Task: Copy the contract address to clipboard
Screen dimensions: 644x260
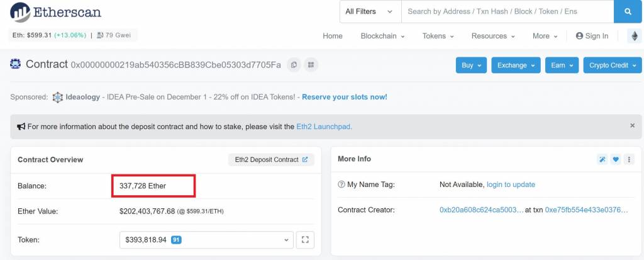Action: [293, 65]
